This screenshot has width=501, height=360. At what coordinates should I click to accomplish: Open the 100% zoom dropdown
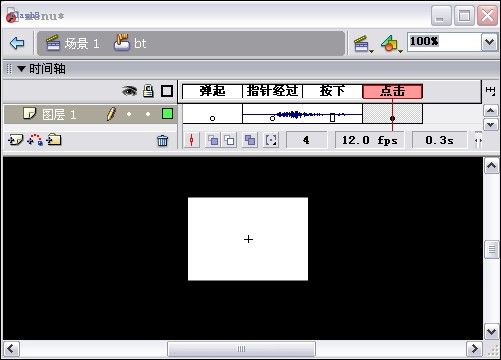[x=490, y=42]
